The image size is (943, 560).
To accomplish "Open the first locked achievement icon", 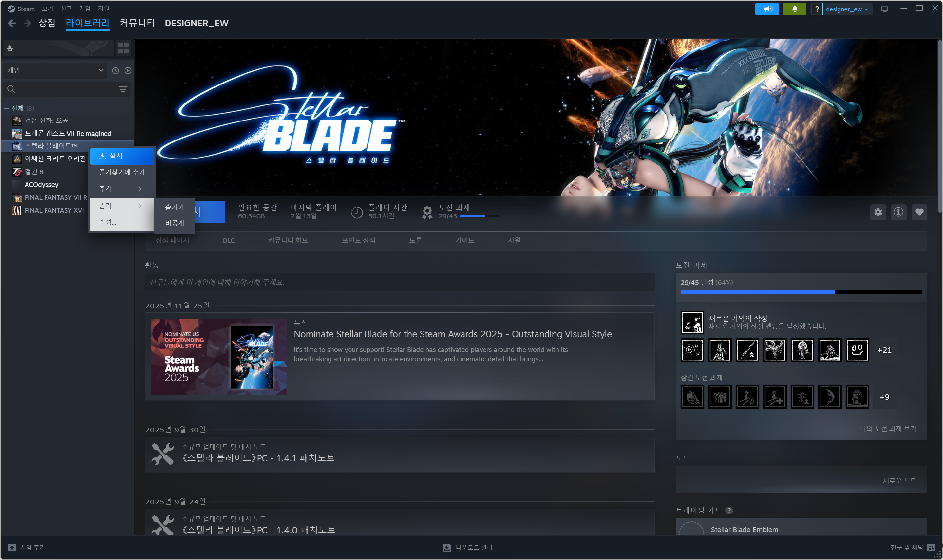I will (692, 397).
